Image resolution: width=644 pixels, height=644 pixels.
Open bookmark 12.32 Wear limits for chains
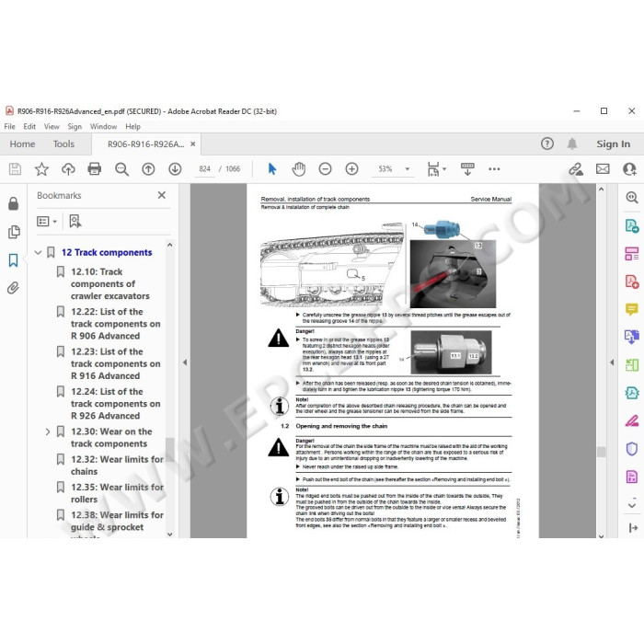click(117, 466)
